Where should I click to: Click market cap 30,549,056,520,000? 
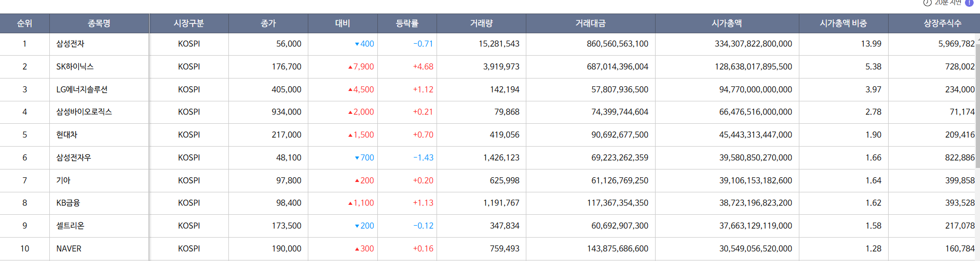756,249
